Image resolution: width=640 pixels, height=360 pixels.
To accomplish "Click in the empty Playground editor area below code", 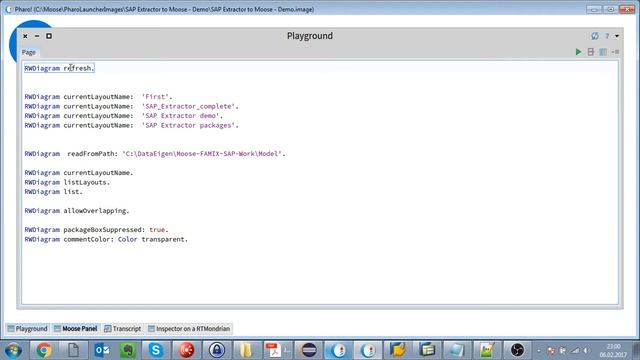I will (x=320, y=273).
